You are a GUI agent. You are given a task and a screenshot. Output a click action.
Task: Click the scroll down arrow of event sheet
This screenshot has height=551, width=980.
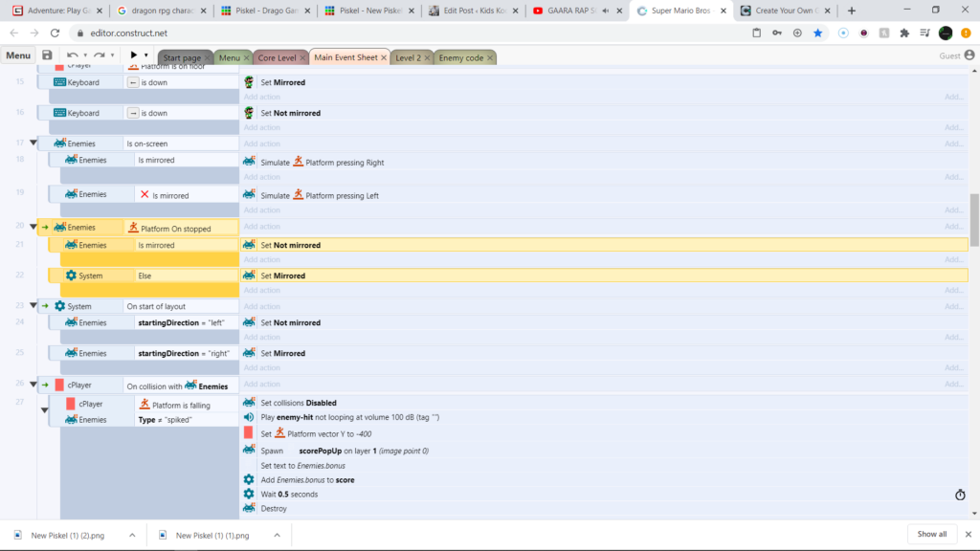(x=973, y=513)
